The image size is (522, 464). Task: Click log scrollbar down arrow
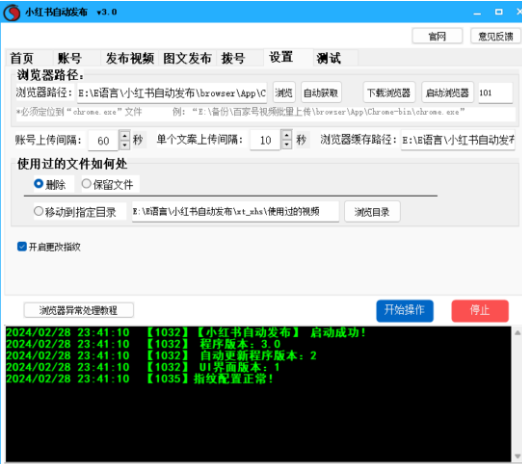click(517, 456)
